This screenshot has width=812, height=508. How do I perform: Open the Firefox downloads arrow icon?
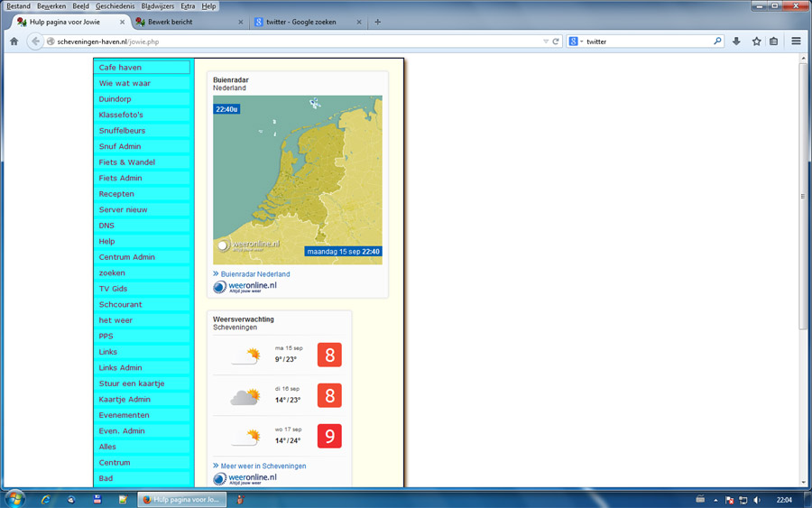pyautogui.click(x=736, y=42)
